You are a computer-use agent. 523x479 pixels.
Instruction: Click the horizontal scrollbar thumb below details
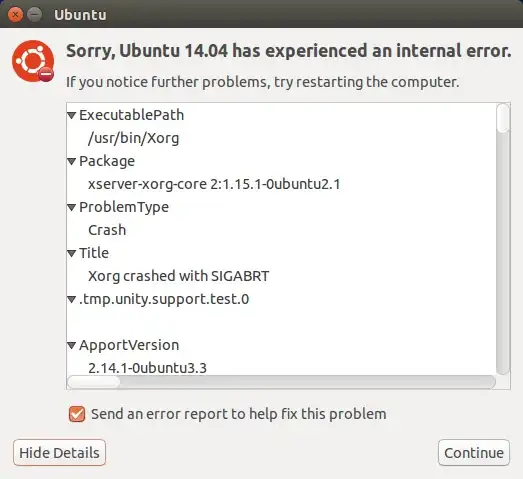[x=94, y=382]
